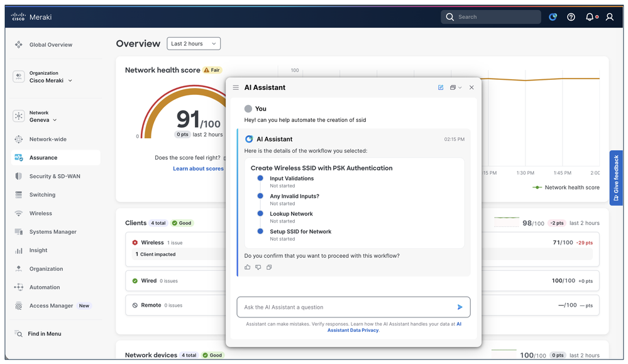Select Switching in the sidebar

(x=42, y=195)
